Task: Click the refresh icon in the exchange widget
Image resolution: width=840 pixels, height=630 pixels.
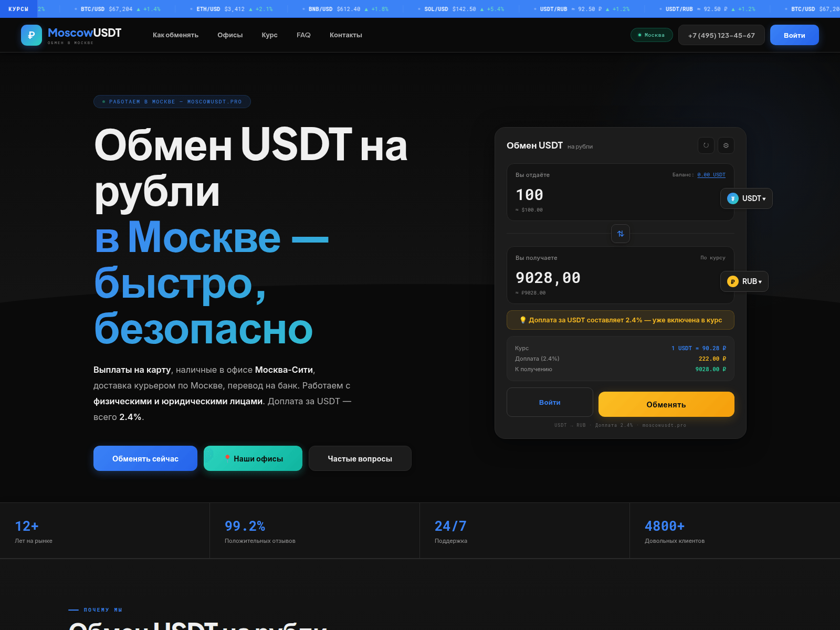Action: tap(706, 145)
